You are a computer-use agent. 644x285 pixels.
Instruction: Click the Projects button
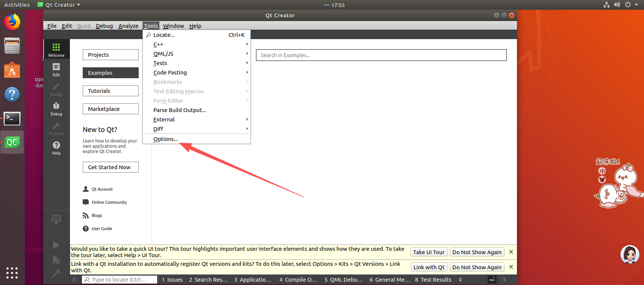111,55
